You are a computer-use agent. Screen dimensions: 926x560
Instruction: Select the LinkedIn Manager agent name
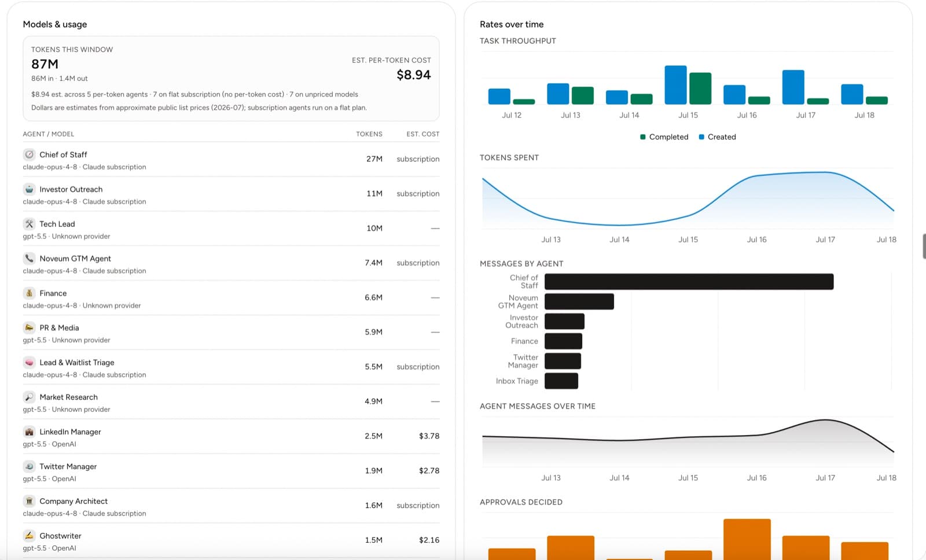pyautogui.click(x=70, y=432)
